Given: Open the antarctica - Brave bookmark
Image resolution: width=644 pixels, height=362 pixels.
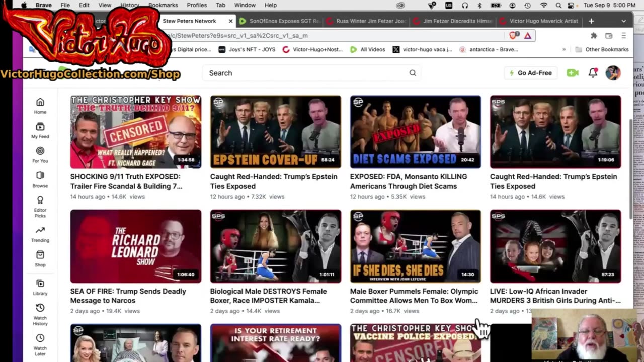Looking at the screenshot, I should [489, 49].
